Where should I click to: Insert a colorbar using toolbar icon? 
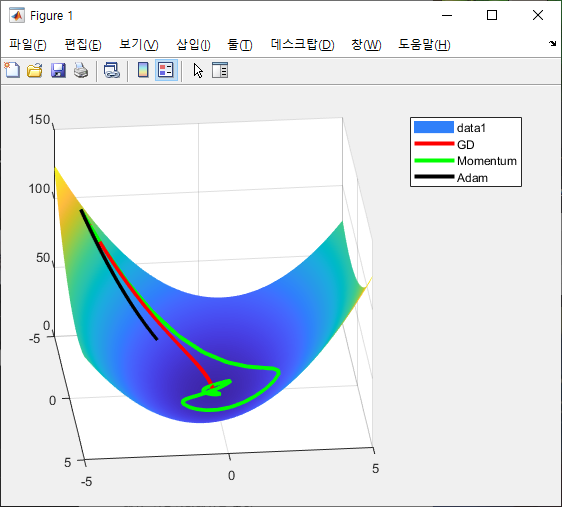[143, 70]
